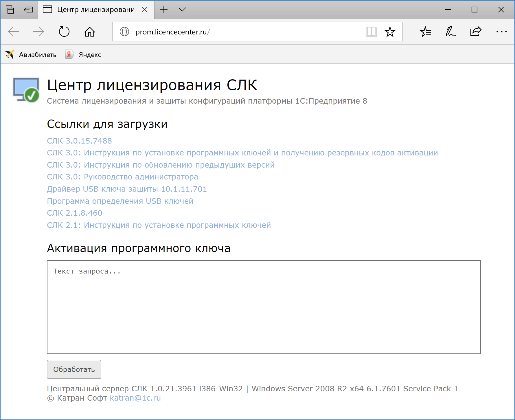This screenshot has width=515, height=420.
Task: Click the Ссылки для загрузки heading
Action: 107,124
